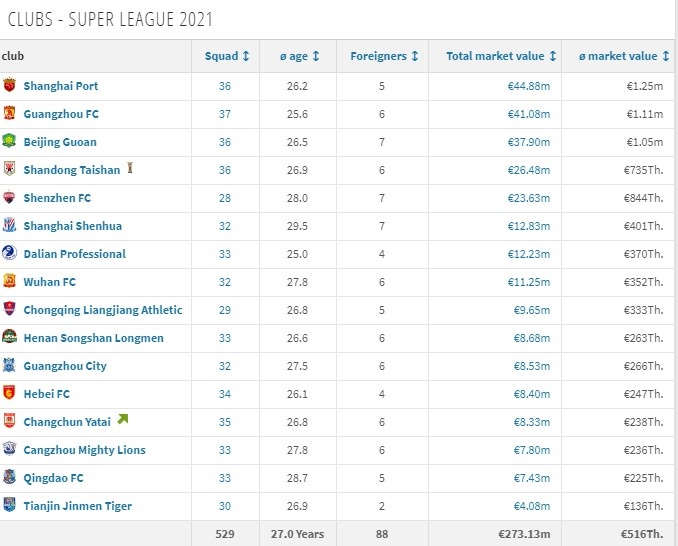
Task: Open Shanghai Shenhua club page
Action: [73, 226]
